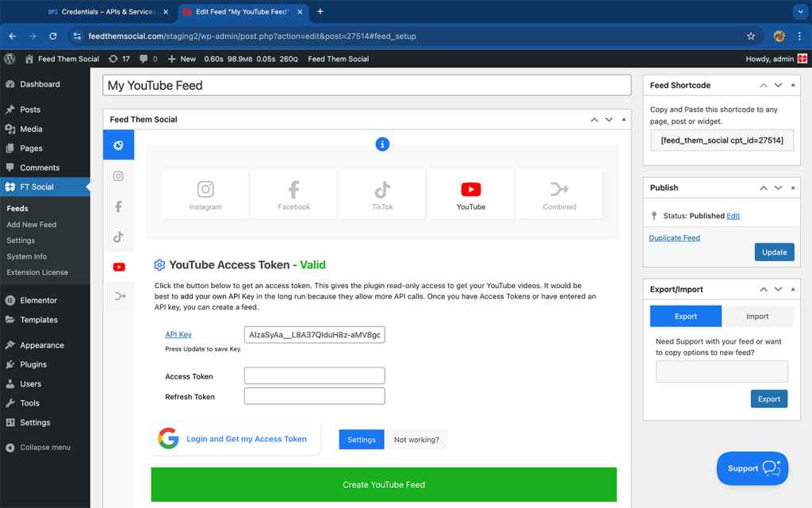The width and height of the screenshot is (812, 508).
Task: Open the updates counter showing 17
Action: (119, 59)
